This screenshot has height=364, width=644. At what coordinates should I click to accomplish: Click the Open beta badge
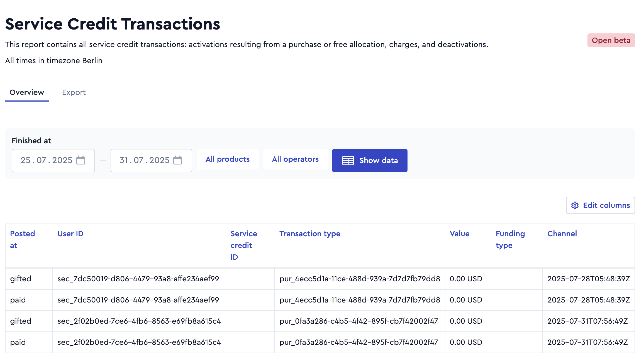[x=611, y=40]
